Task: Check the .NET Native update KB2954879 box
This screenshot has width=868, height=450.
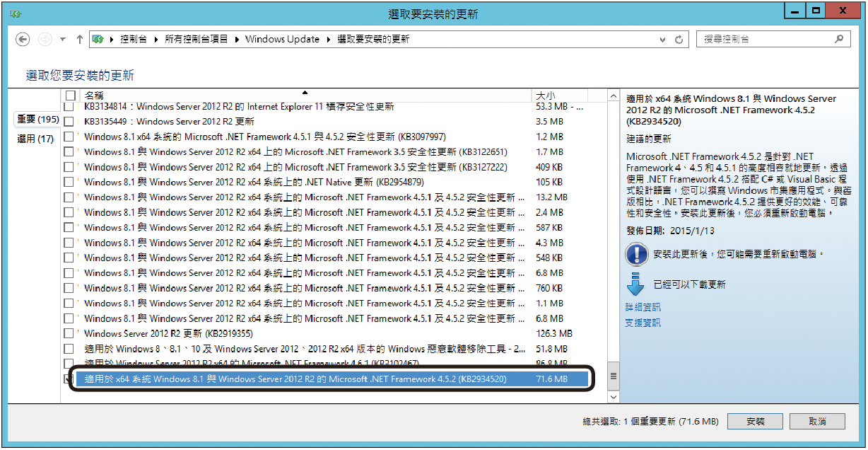Action: pos(69,183)
